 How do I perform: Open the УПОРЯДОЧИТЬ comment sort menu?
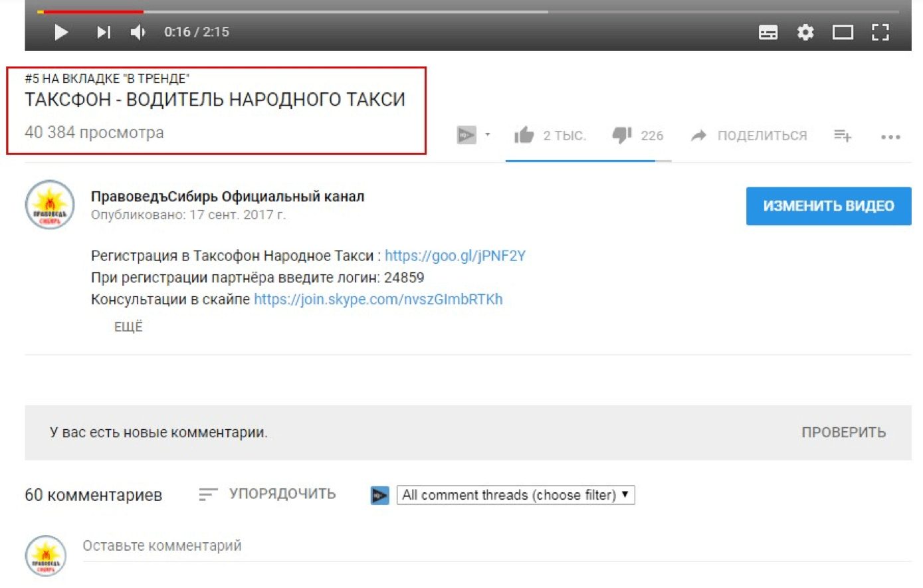point(267,494)
